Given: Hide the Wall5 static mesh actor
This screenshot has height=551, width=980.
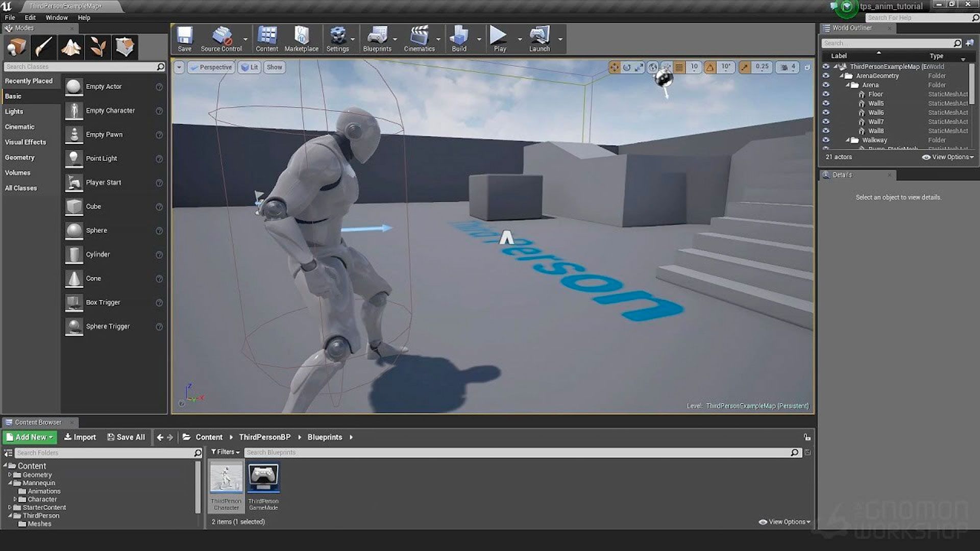Looking at the screenshot, I should [x=826, y=103].
